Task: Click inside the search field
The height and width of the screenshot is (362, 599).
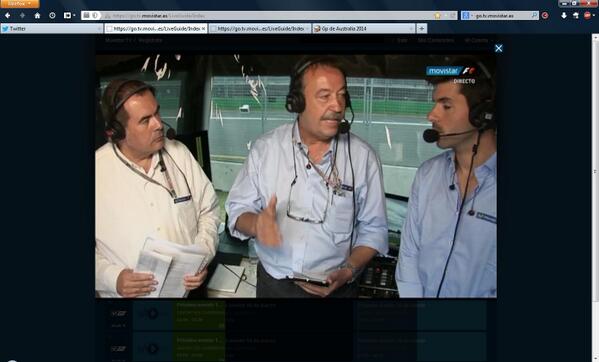Action: pos(501,16)
